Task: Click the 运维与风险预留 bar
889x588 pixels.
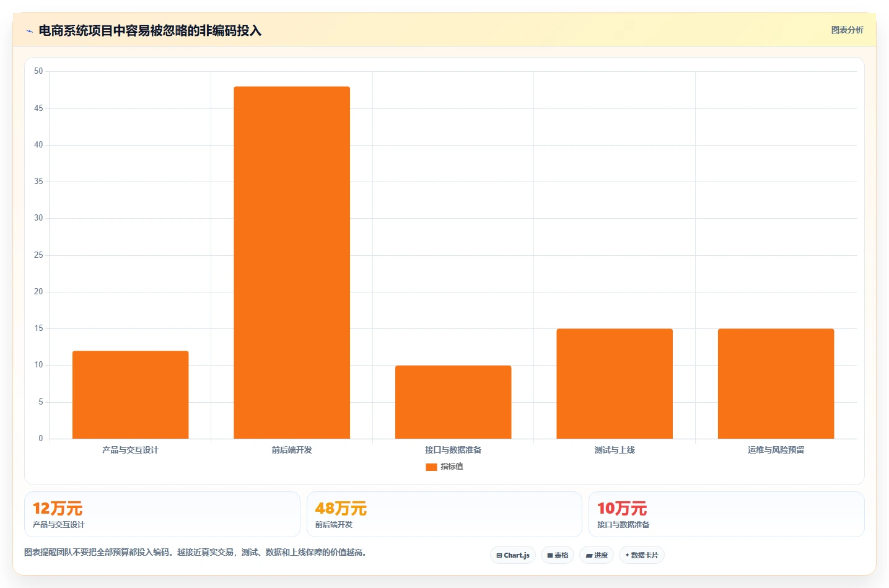Action: tap(776, 384)
